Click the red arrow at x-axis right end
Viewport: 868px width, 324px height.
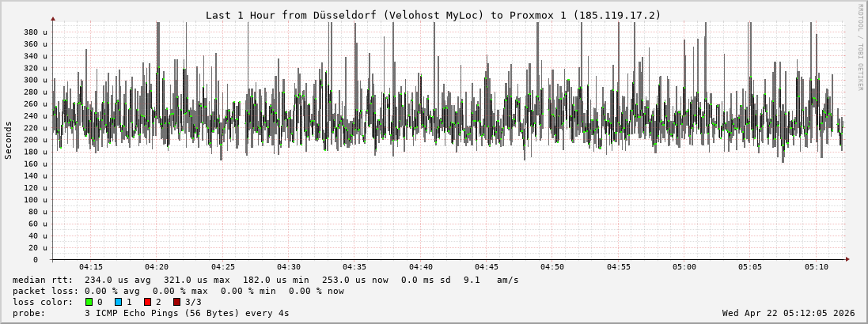pos(847,259)
